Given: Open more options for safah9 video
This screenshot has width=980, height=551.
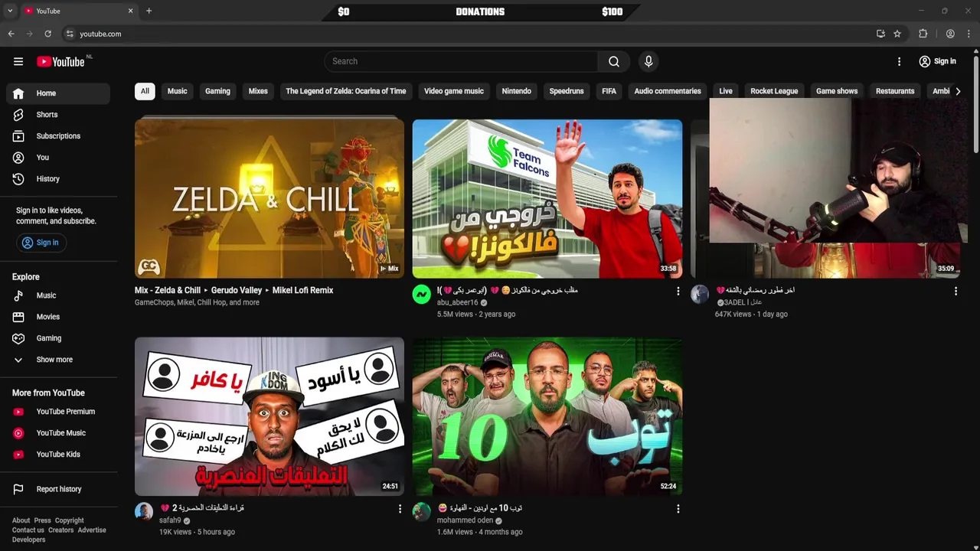Looking at the screenshot, I should [400, 509].
